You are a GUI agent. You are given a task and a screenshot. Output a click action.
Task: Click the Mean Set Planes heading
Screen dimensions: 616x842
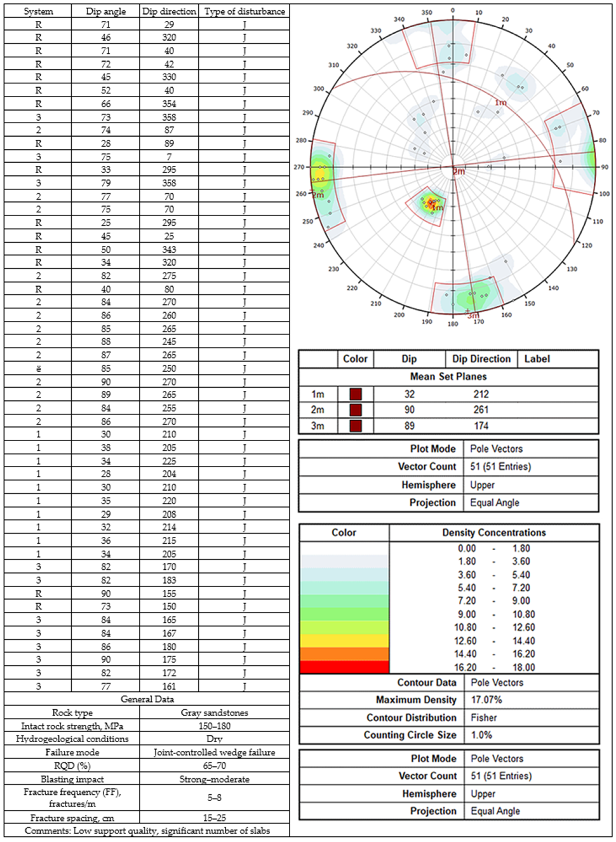click(x=448, y=377)
